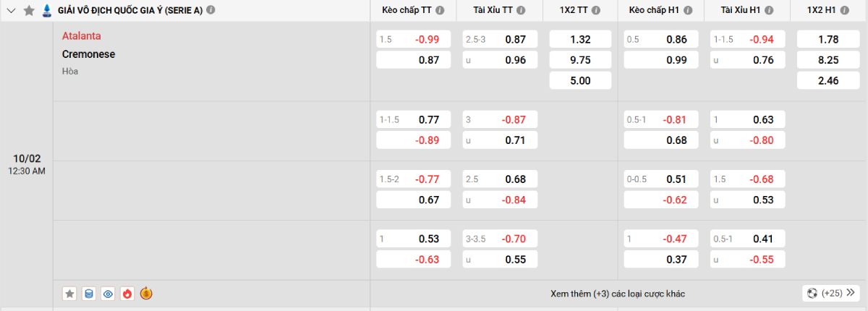Toggle the blue eye watch icon for the match
The width and height of the screenshot is (868, 311).
109,294
